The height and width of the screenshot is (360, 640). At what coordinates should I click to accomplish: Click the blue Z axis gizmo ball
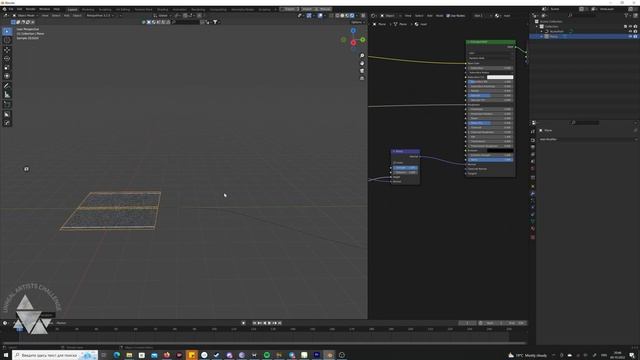353,31
